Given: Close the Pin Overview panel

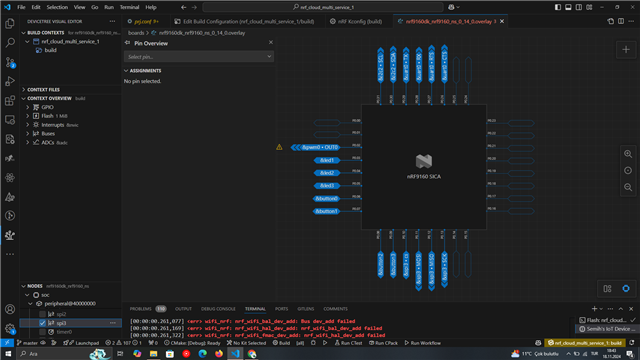Looking at the screenshot, I should point(271,42).
